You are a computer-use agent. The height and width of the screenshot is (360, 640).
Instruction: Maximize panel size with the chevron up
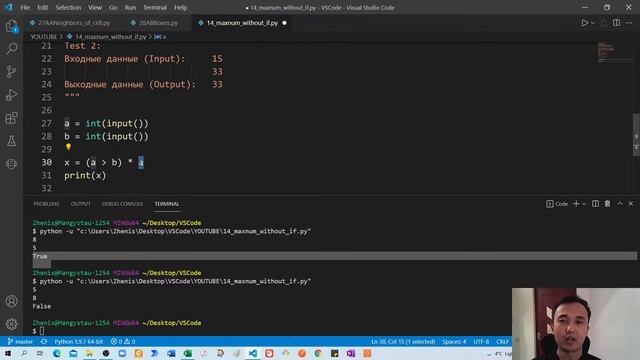tap(620, 204)
